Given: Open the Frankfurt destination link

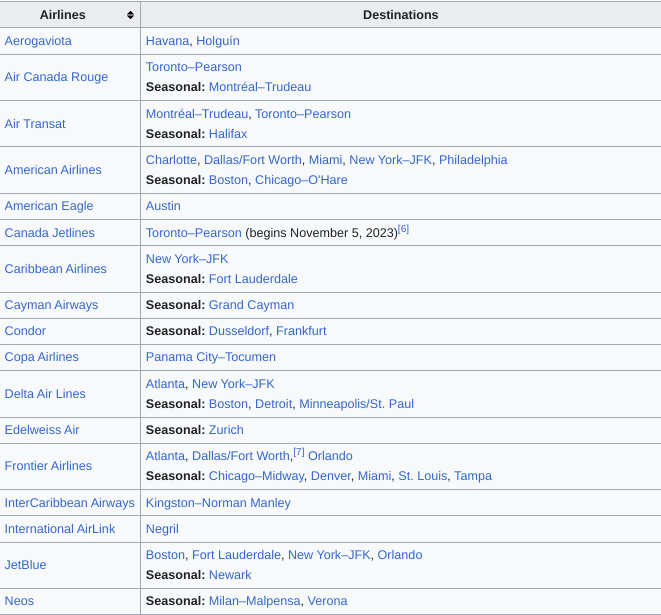Looking at the screenshot, I should [301, 331].
